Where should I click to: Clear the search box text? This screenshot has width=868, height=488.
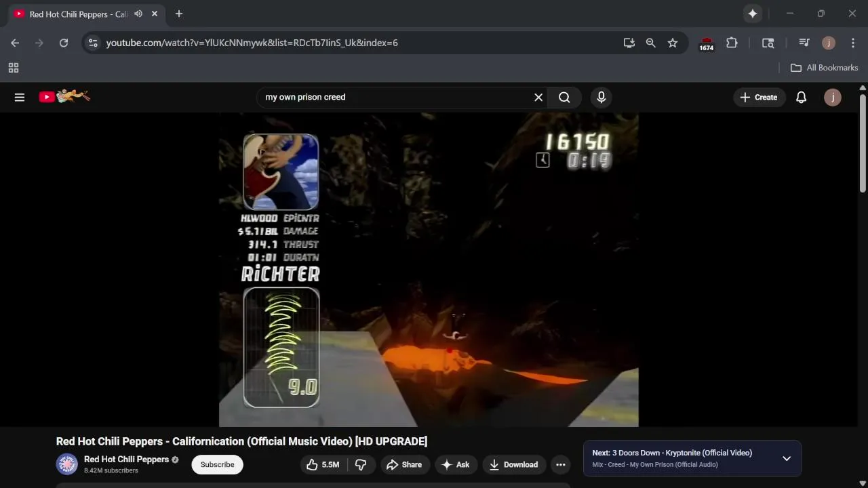(538, 97)
